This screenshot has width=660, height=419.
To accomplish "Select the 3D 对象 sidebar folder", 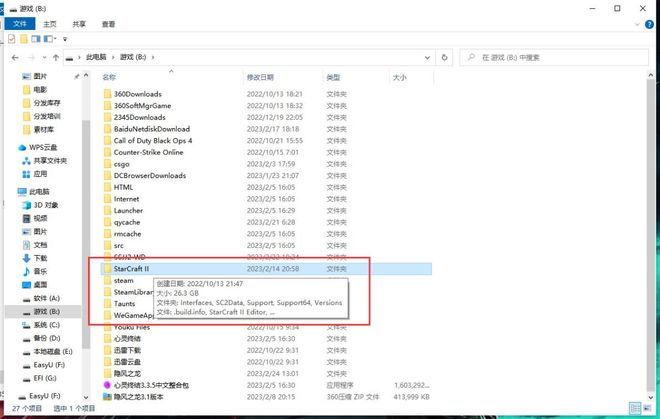I will pos(45,205).
